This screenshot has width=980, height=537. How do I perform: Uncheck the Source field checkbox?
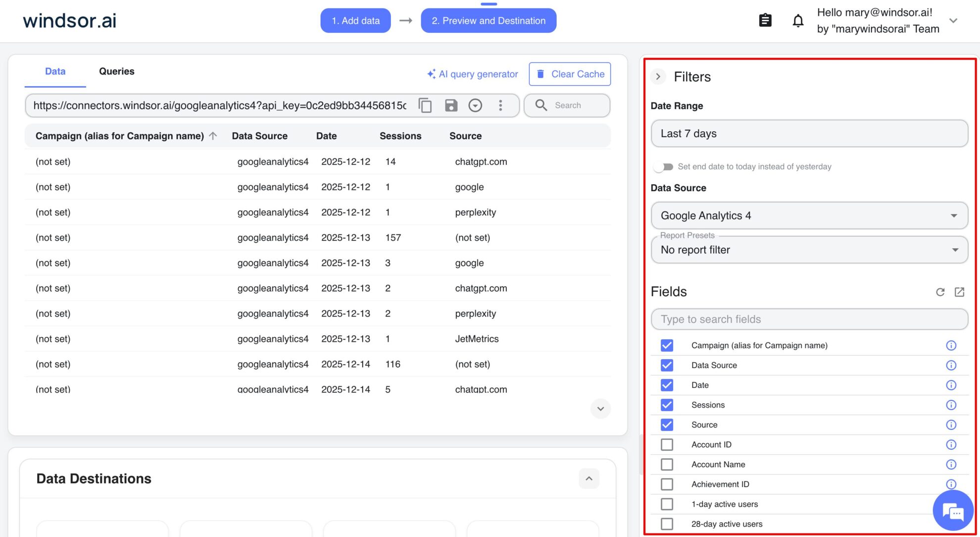coord(667,425)
